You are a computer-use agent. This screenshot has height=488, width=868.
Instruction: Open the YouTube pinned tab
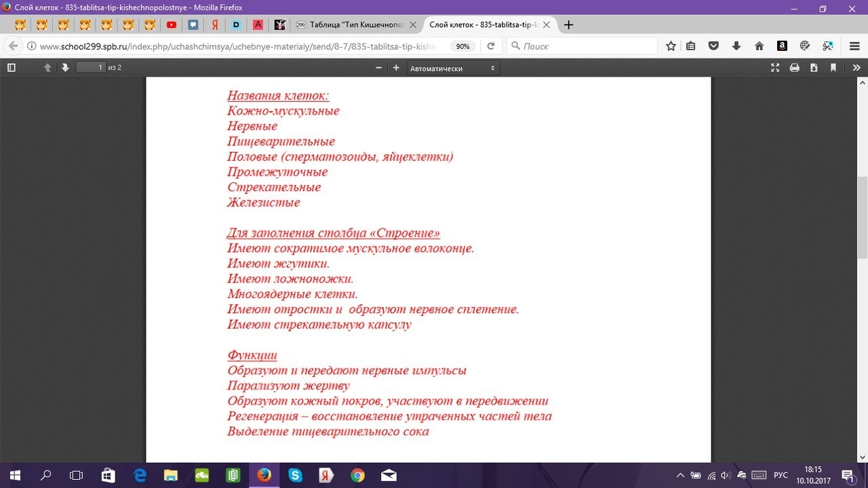pos(172,25)
